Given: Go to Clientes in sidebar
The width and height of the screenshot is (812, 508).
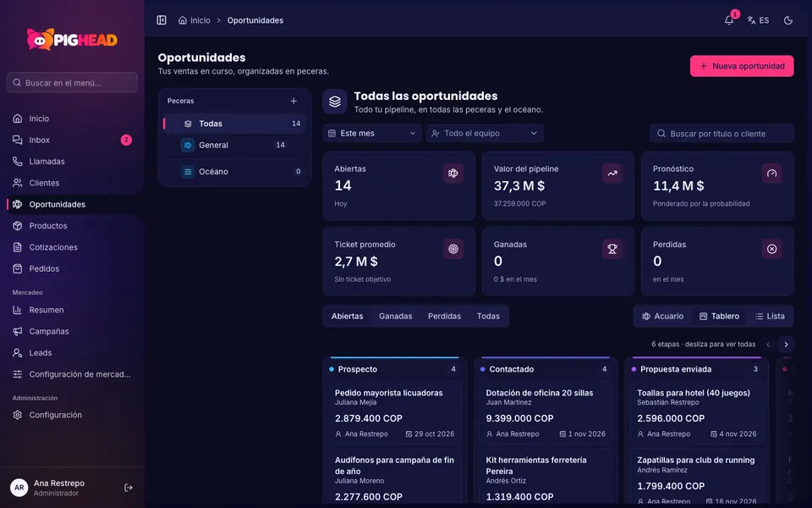Looking at the screenshot, I should pyautogui.click(x=72, y=183).
